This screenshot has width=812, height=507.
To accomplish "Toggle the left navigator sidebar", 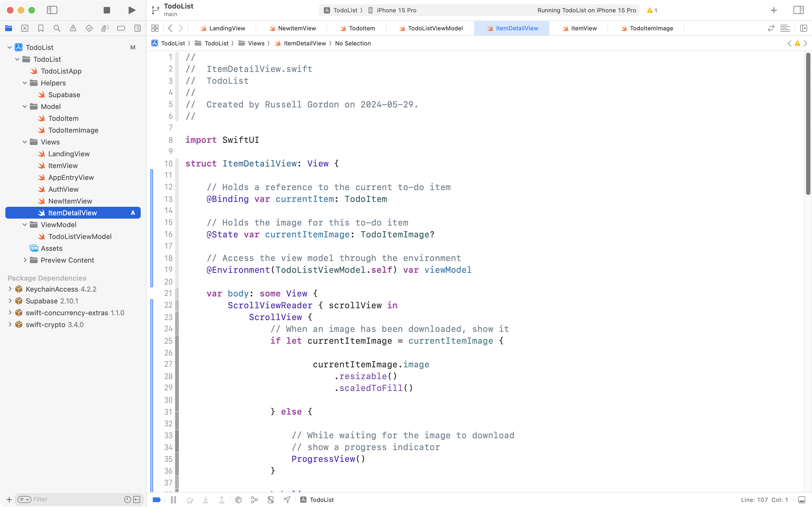I will (52, 10).
